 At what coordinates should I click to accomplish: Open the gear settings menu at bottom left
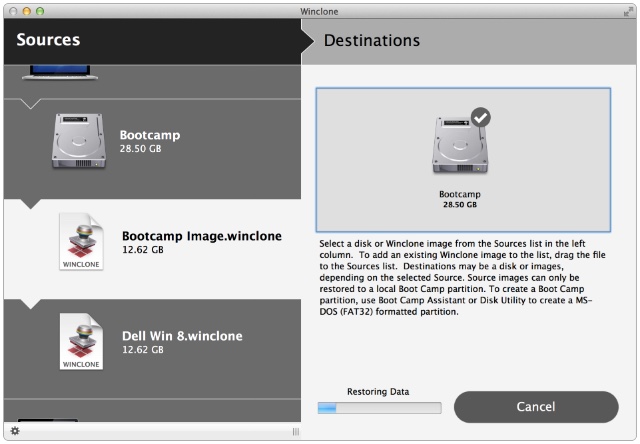tap(15, 431)
